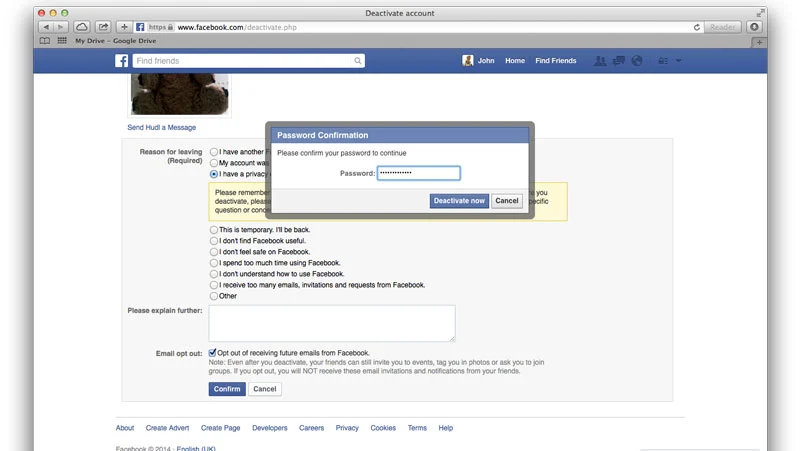Open the friend requests icon
Viewport: 800px width, 451px height.
click(600, 61)
